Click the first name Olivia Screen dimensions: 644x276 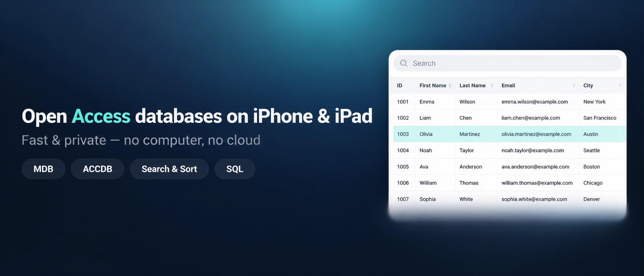426,134
